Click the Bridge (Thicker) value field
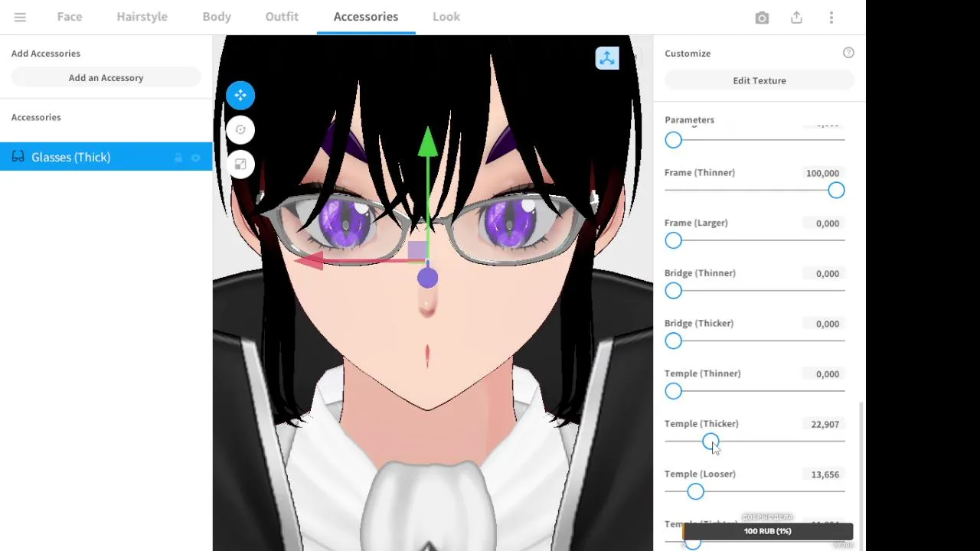 point(822,324)
